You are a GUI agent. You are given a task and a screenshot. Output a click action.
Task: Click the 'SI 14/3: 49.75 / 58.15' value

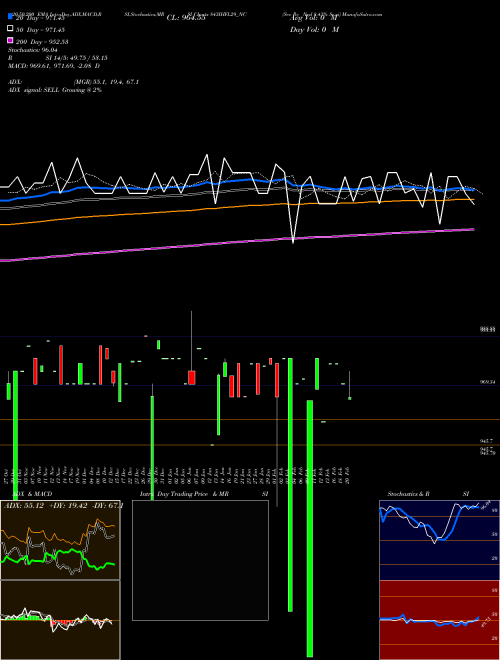point(76,58)
